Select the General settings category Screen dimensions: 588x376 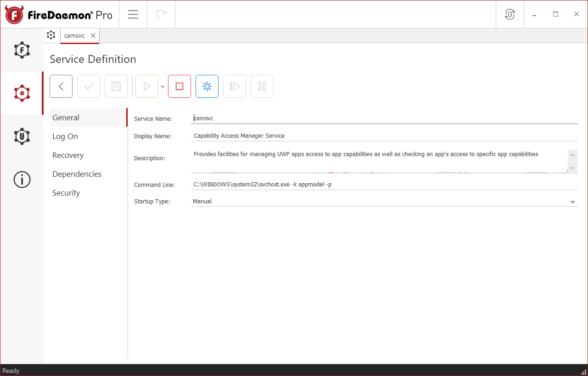pyautogui.click(x=88, y=118)
